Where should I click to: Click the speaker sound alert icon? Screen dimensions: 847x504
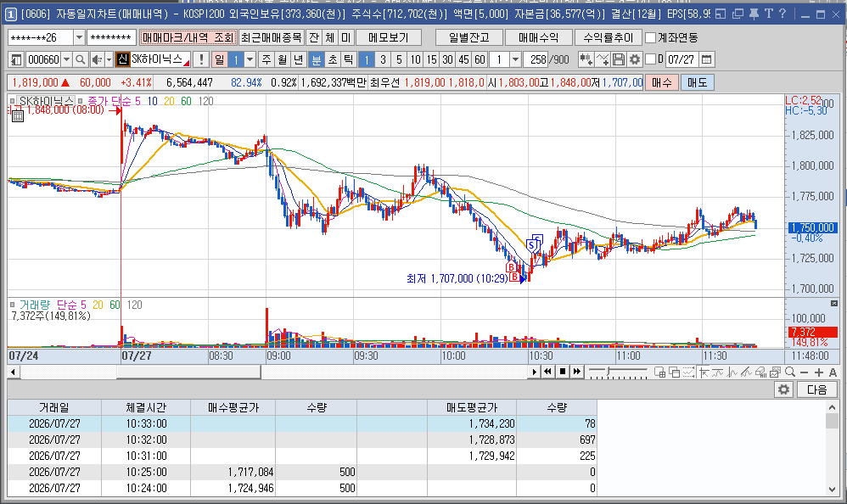click(96, 59)
